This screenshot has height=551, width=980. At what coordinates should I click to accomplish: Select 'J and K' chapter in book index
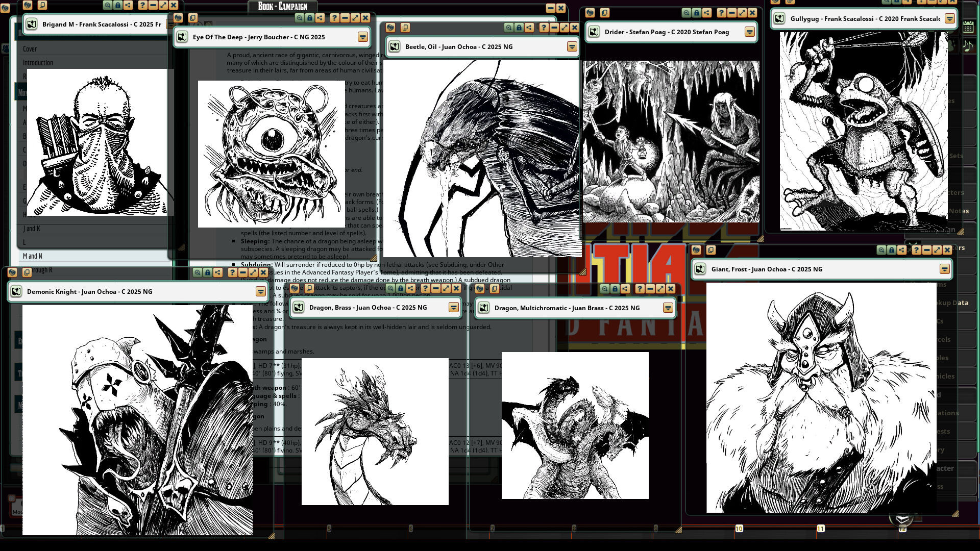click(32, 229)
